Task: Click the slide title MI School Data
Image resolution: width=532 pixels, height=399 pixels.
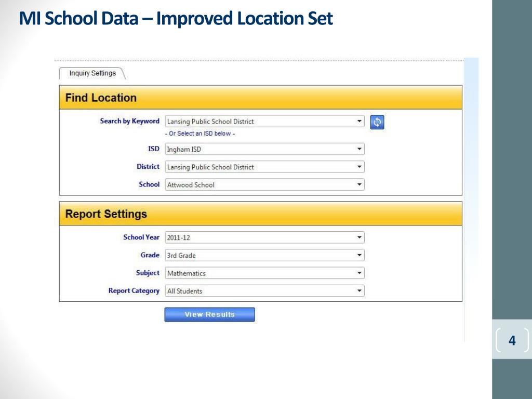Action: point(176,18)
